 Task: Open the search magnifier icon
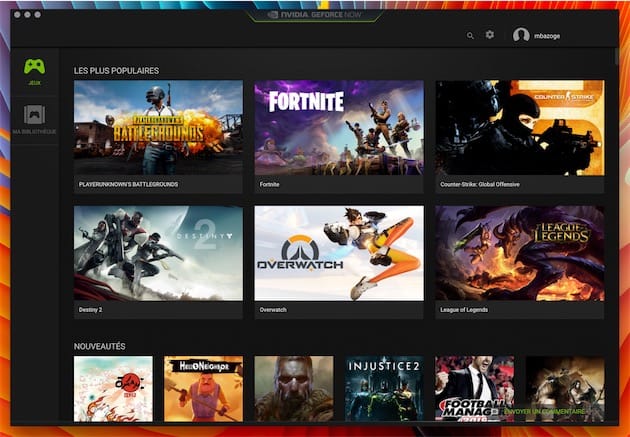click(470, 36)
